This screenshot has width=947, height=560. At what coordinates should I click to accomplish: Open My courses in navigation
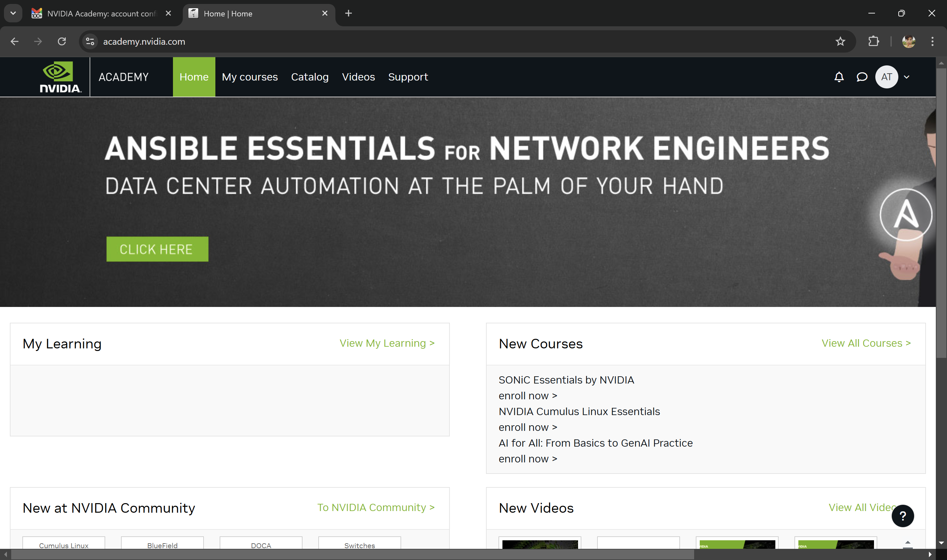(x=250, y=77)
